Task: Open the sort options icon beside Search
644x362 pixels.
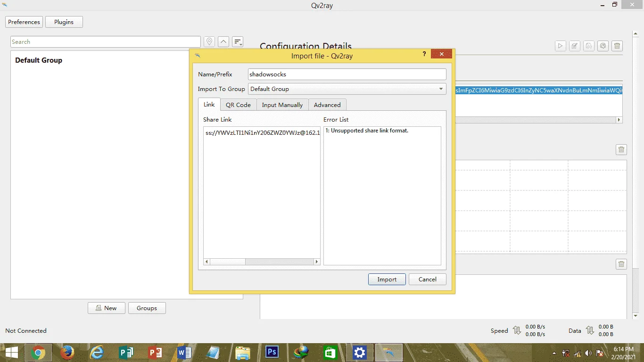Action: point(238,41)
